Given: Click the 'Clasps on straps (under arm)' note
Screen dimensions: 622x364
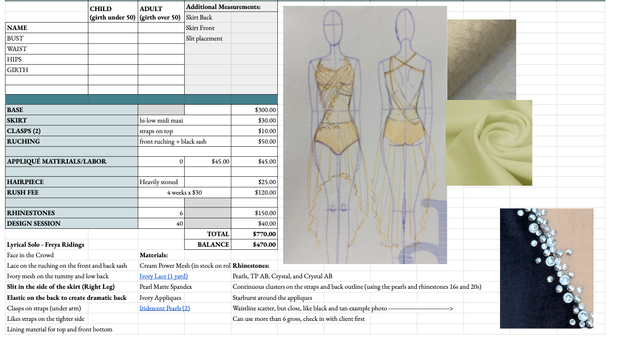Looking at the screenshot, I should [x=44, y=308].
